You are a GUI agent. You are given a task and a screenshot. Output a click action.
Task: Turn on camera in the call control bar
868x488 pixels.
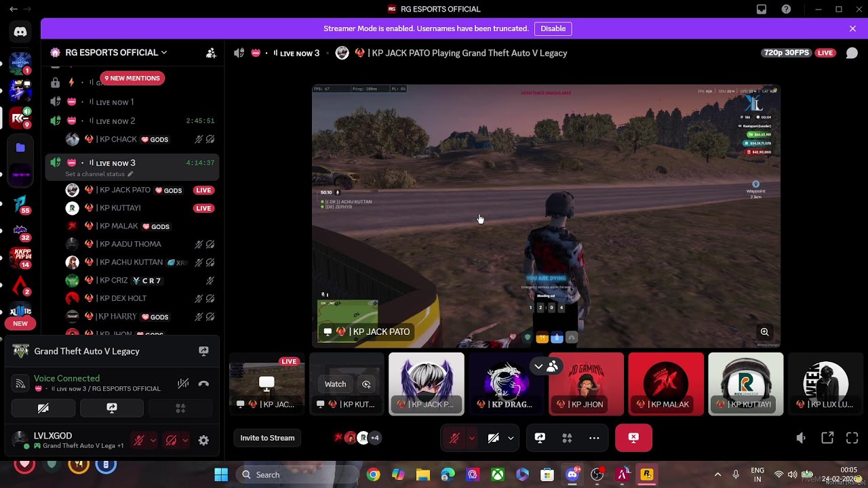(x=493, y=438)
